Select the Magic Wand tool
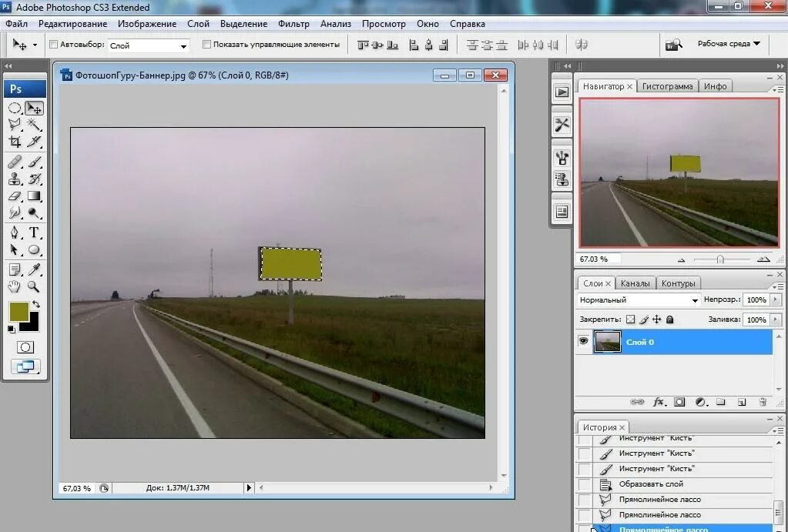This screenshot has width=788, height=532. [x=34, y=125]
